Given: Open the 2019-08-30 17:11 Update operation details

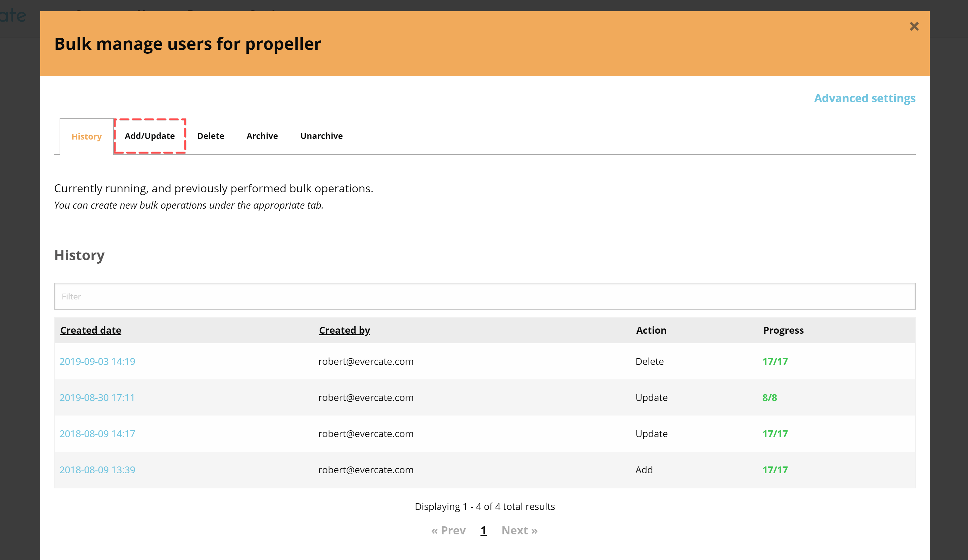Looking at the screenshot, I should pos(97,397).
